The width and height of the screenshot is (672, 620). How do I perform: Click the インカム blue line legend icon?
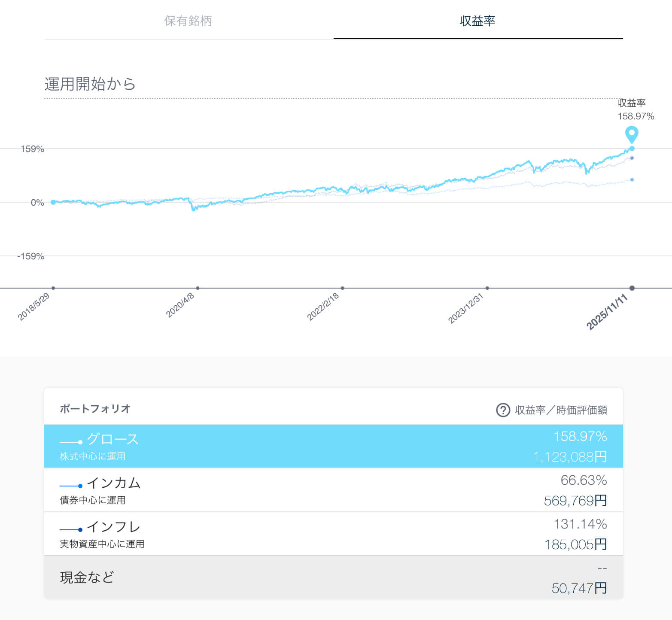tap(71, 486)
